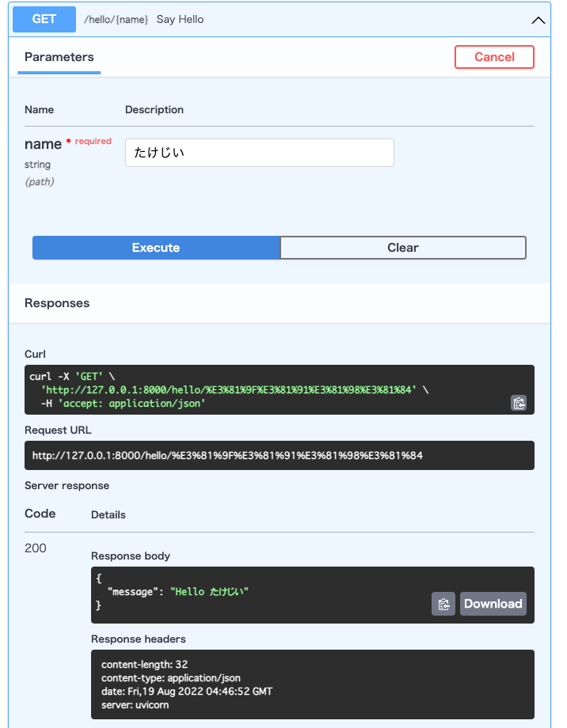Click the Say Hello summary text
The image size is (567, 728).
[180, 20]
